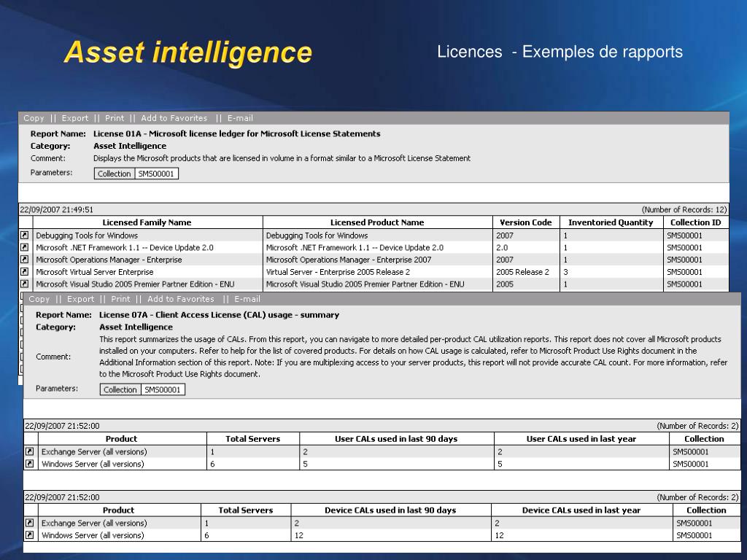Click the User CALs last 90 days value "5" for Windows Server
Image resolution: width=747 pixels, height=560 pixels.
click(306, 464)
